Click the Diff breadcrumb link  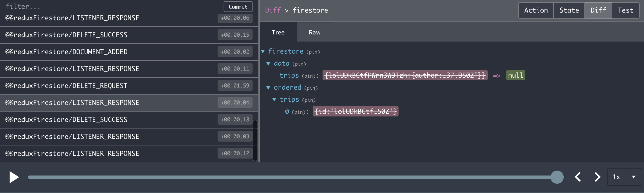pos(273,10)
